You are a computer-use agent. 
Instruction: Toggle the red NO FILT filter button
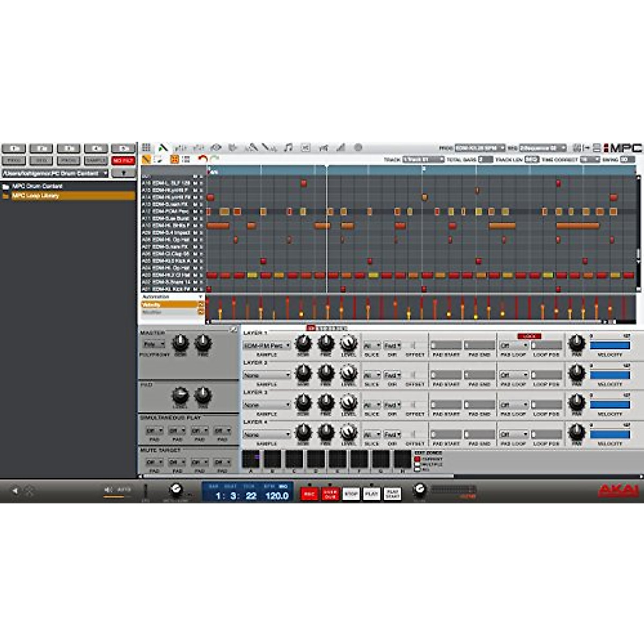[x=123, y=160]
